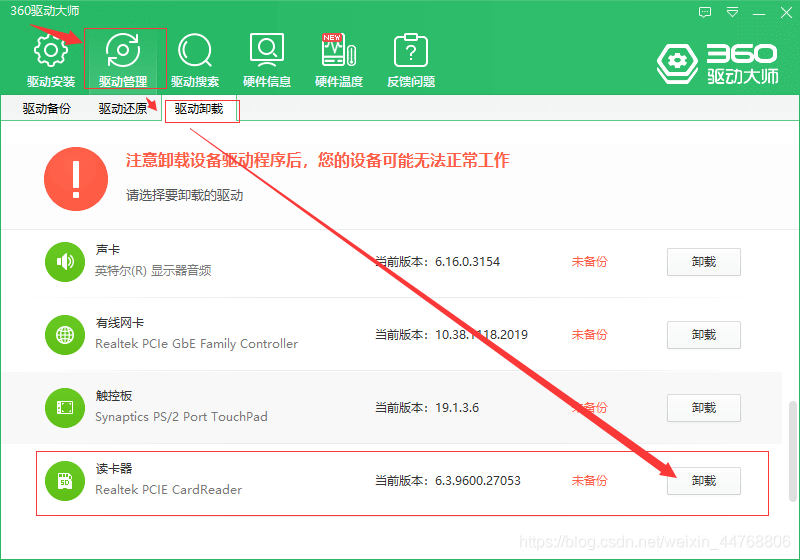Uninstall the 声卡 driver
800x560 pixels.
[x=704, y=262]
